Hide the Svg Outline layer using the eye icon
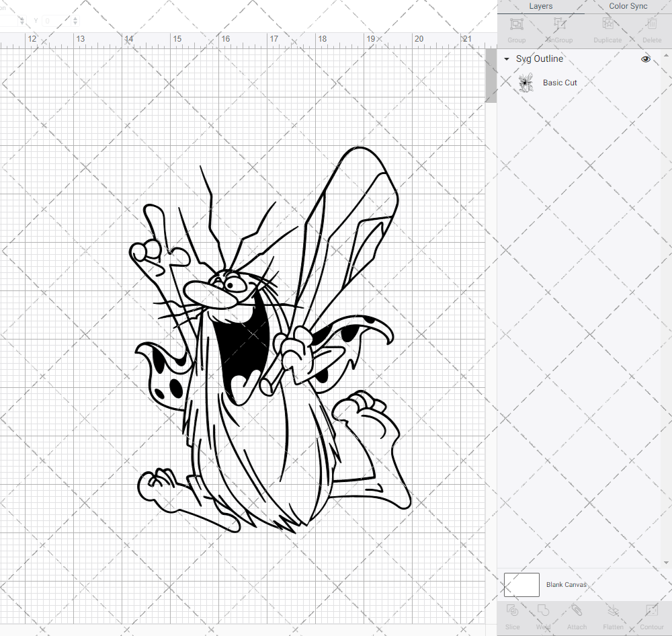This screenshot has width=672, height=636. [x=646, y=59]
